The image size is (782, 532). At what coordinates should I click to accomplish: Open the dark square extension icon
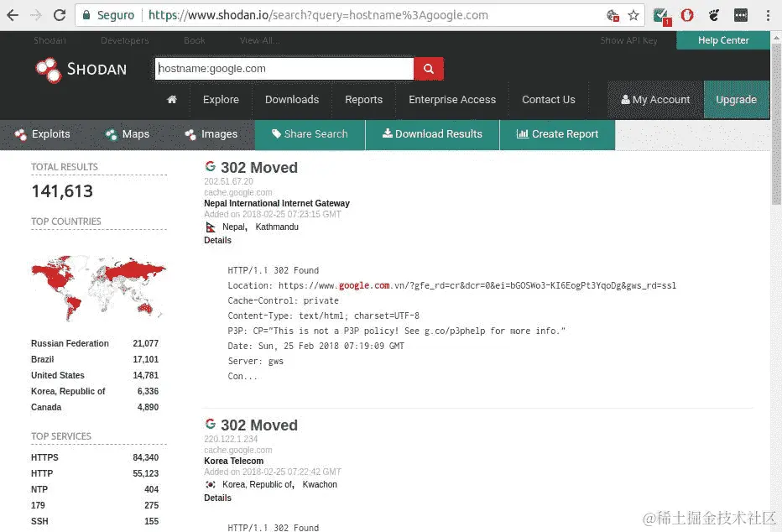click(x=741, y=15)
